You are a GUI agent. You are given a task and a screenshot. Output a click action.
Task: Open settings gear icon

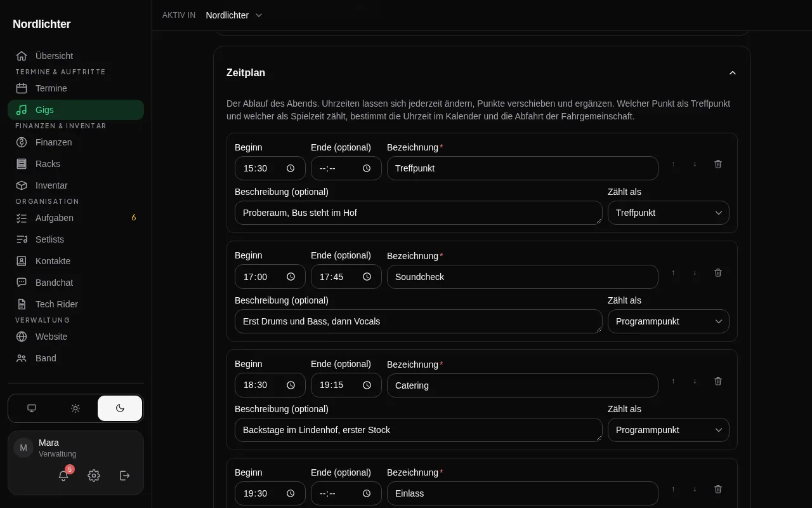point(94,476)
